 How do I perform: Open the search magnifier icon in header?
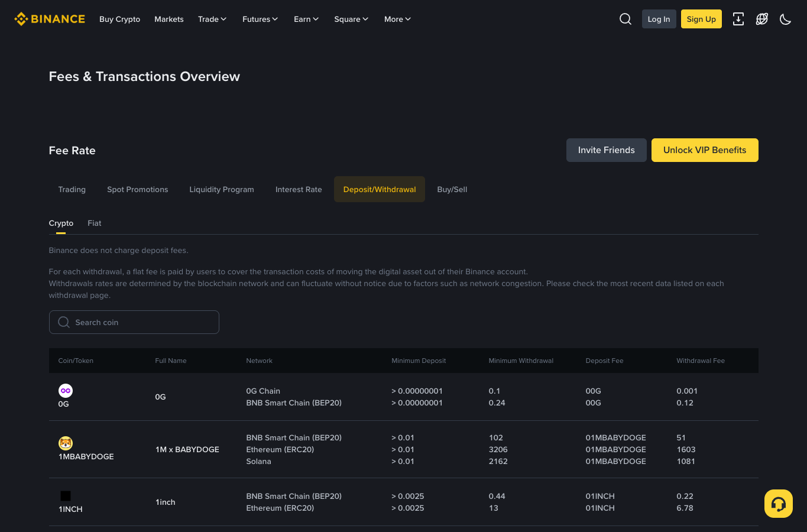coord(625,19)
